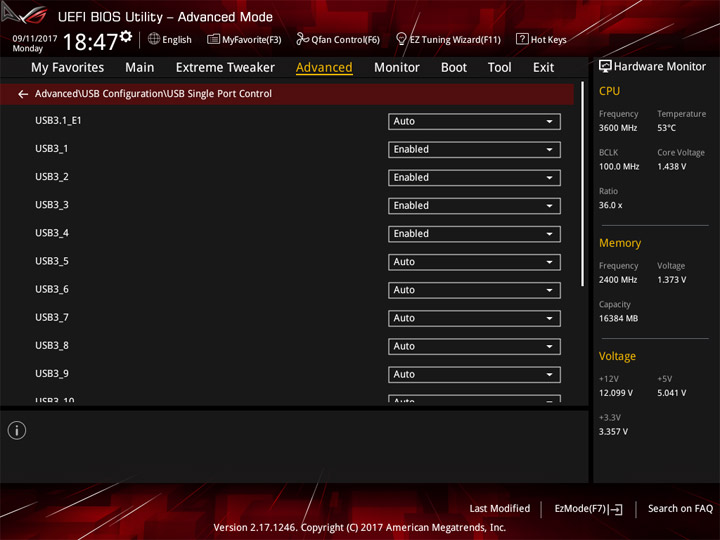Open the Extreme Tweaker tab

click(225, 68)
